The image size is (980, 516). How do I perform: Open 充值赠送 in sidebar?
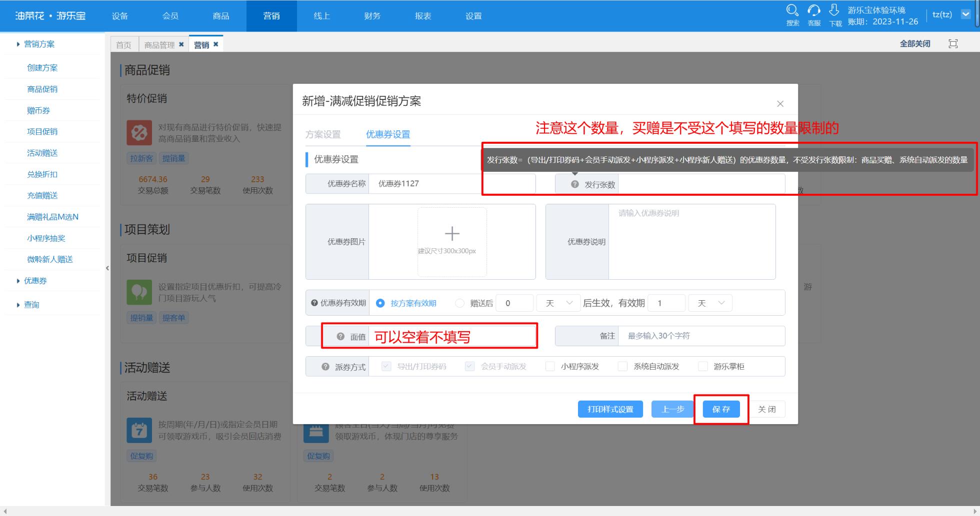click(42, 195)
